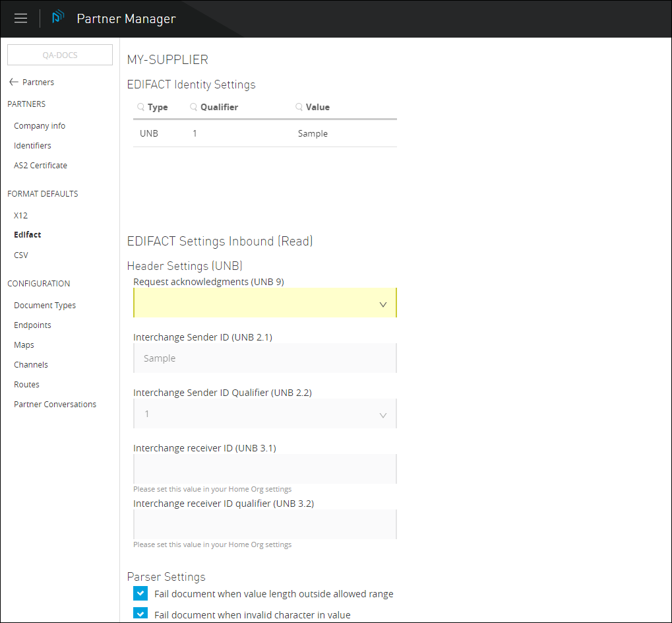Screen dimensions: 672x623
Task: Navigate to Document Types configuration
Action: click(x=45, y=306)
